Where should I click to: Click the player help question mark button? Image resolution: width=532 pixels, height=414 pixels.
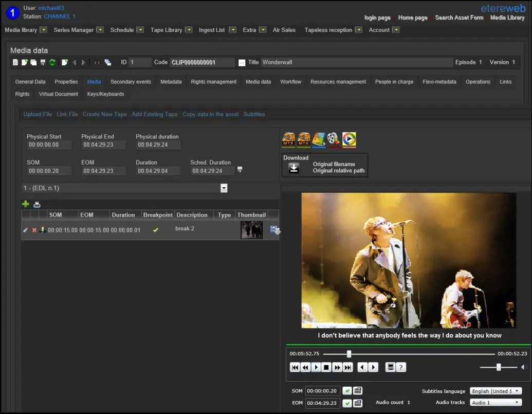tap(401, 367)
